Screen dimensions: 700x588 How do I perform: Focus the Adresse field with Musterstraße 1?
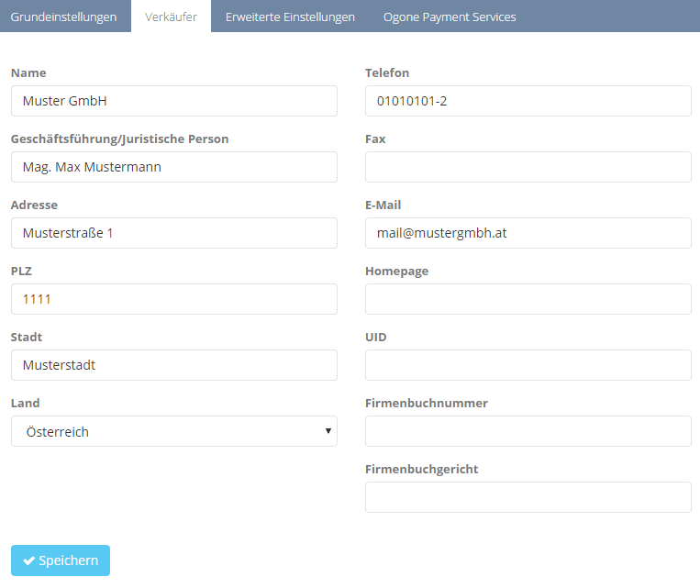[x=174, y=233]
